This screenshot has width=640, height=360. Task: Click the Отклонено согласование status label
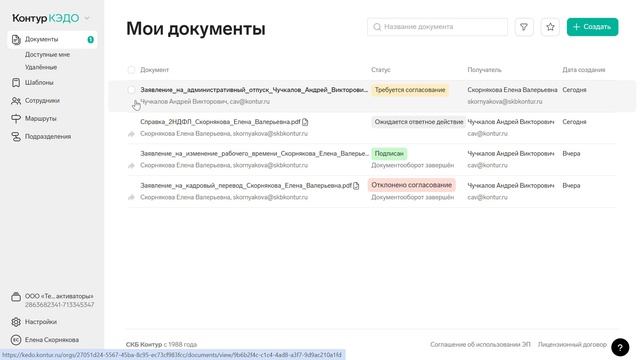pyautogui.click(x=411, y=185)
